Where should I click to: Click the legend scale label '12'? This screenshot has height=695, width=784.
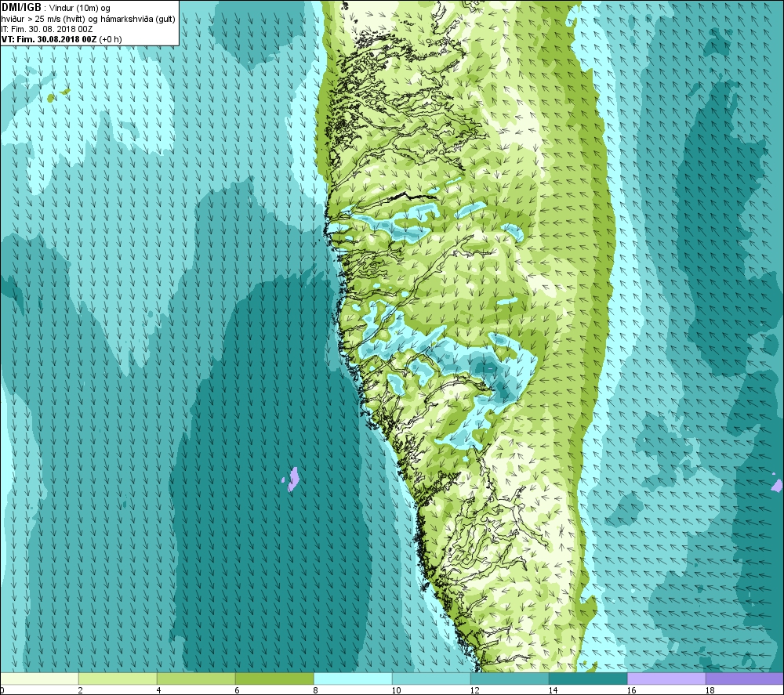tap(474, 690)
